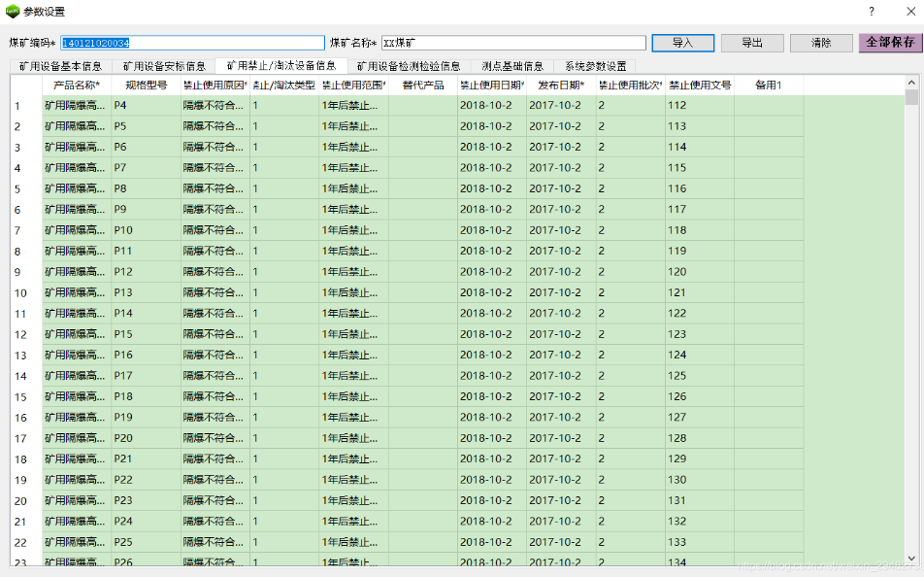This screenshot has height=577, width=924.
Task: Click the 禁止使用批次 column header
Action: pos(631,85)
